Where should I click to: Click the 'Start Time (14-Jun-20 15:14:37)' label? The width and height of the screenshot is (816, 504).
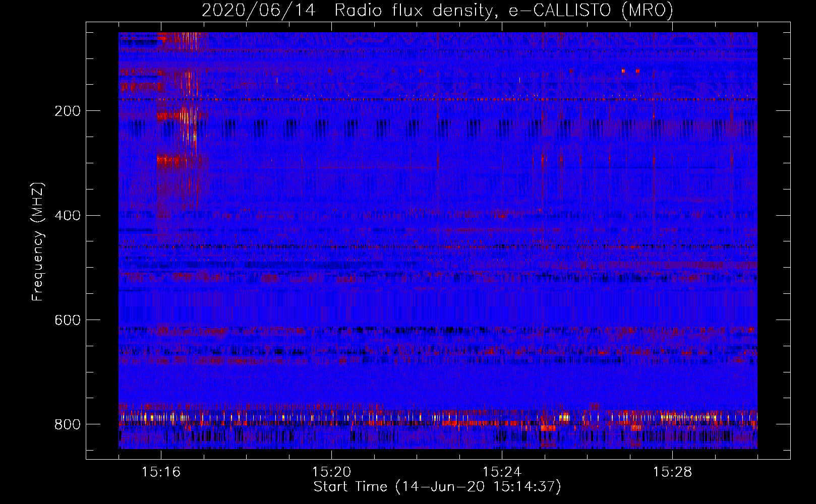pos(437,487)
